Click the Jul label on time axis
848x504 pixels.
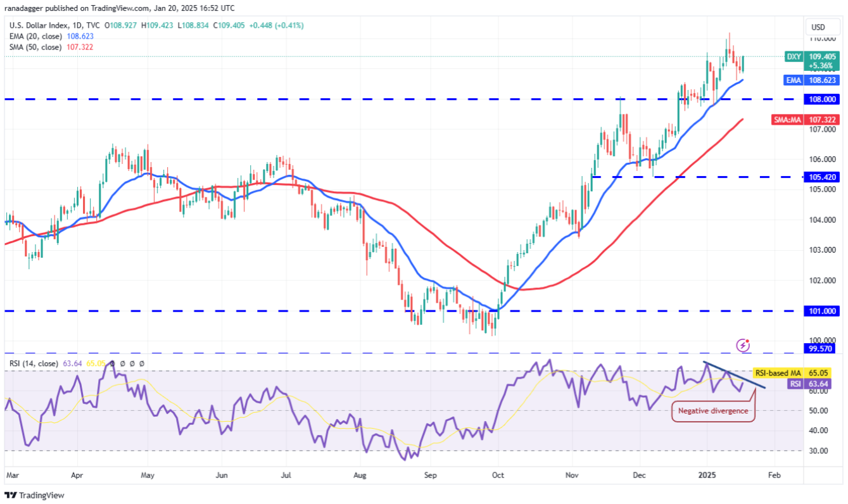click(286, 474)
